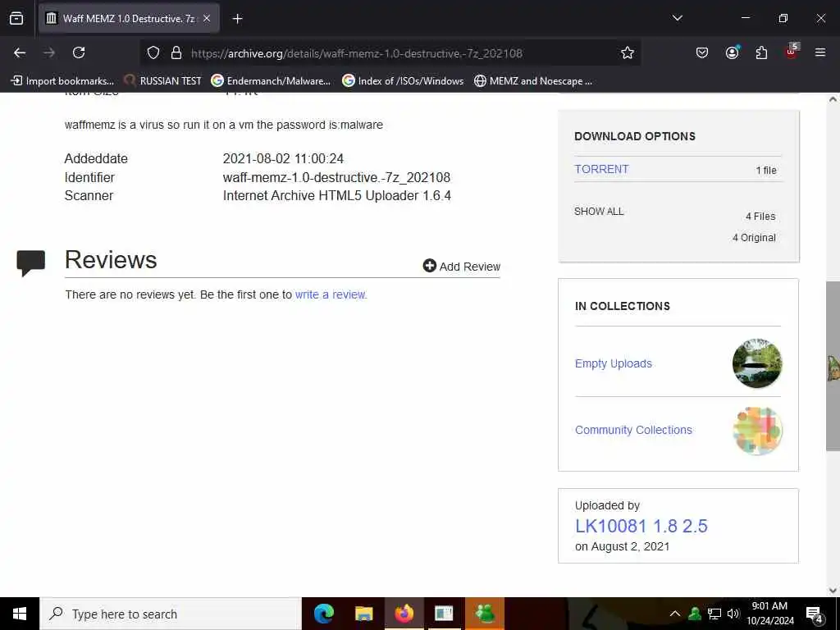This screenshot has width=840, height=630.
Task: Click the '4 Files' count text
Action: (x=760, y=217)
